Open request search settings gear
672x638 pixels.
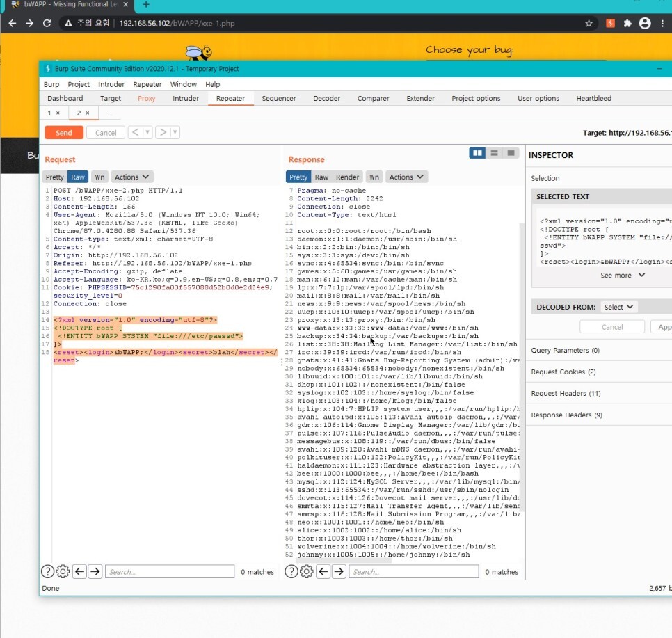tap(63, 571)
